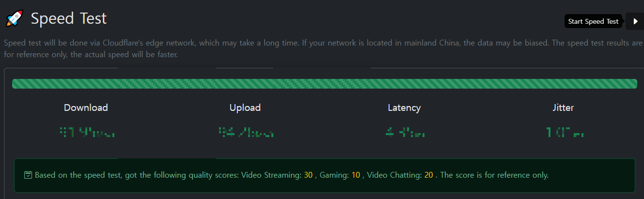Start the speed test with the play button
Image resolution: width=644 pixels, height=199 pixels.
pyautogui.click(x=635, y=21)
